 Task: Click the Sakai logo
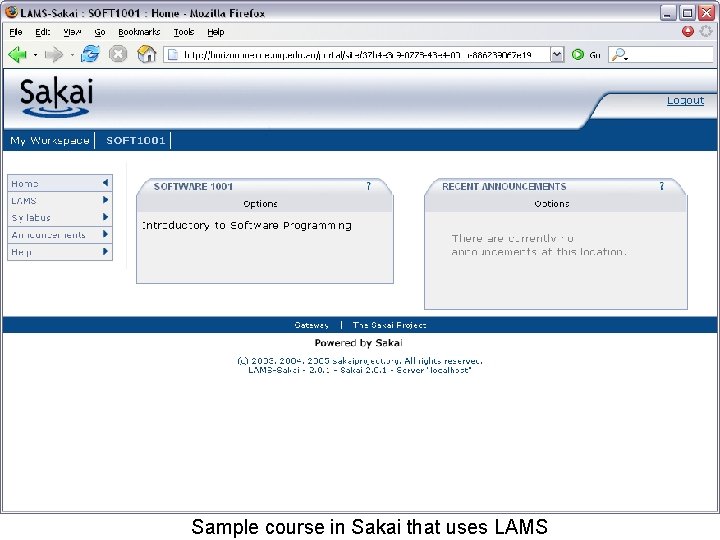point(56,97)
